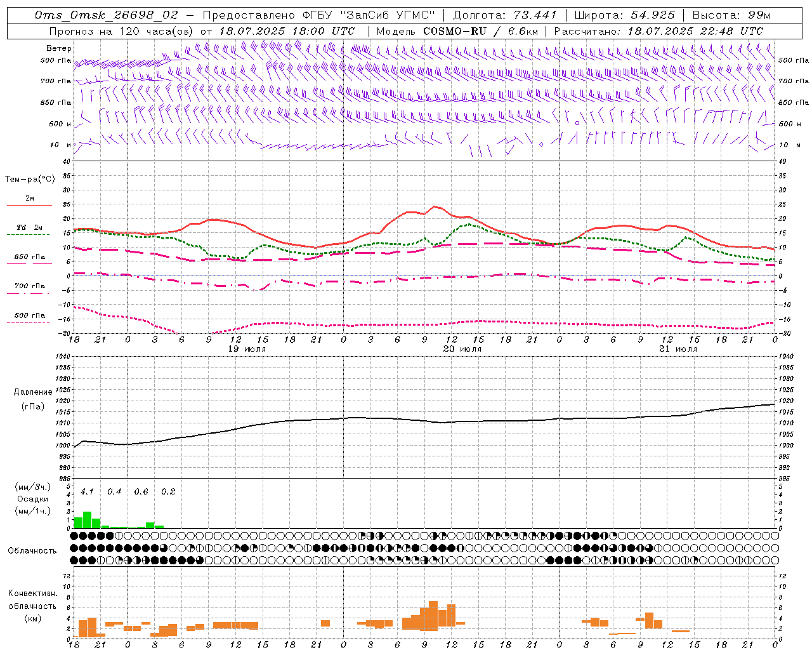Click the dotted line sample under temperature legend 500 гПа
This screenshot has height=650, width=812.
(28, 322)
